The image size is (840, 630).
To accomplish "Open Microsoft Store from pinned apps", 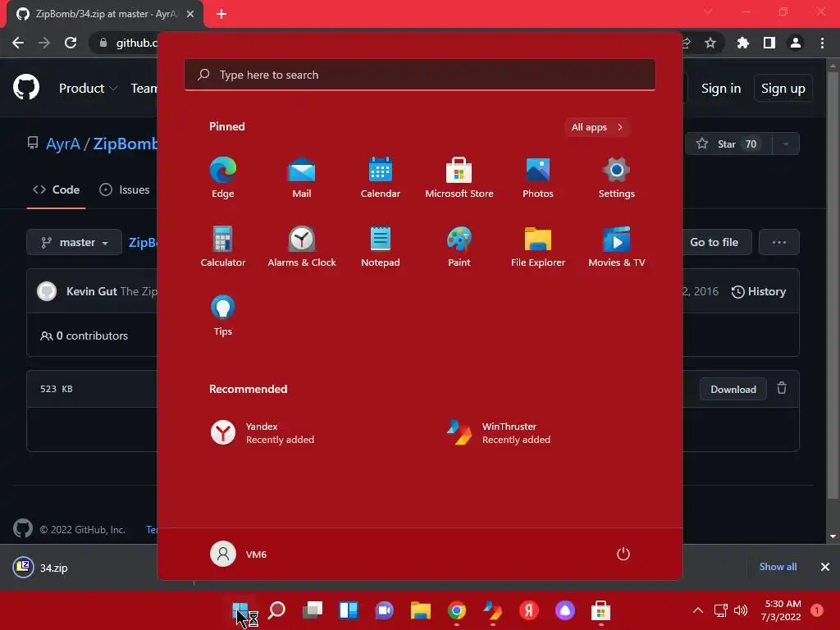I will [459, 178].
